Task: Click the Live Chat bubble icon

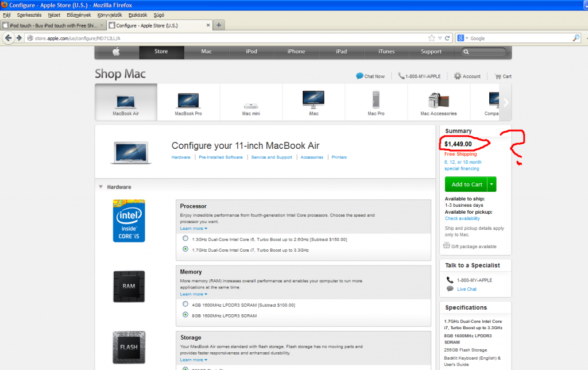Action: click(x=450, y=288)
